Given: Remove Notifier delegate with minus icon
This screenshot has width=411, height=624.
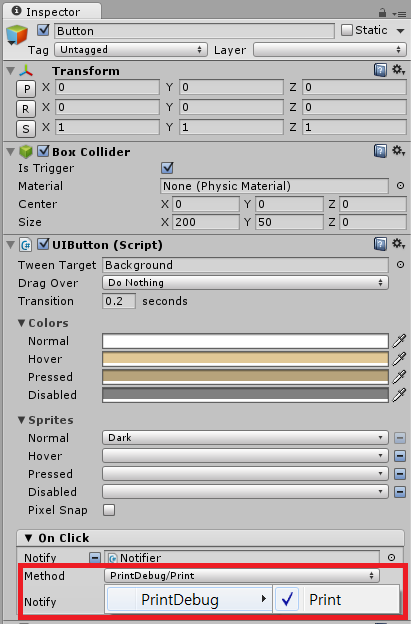Looking at the screenshot, I should click(95, 558).
